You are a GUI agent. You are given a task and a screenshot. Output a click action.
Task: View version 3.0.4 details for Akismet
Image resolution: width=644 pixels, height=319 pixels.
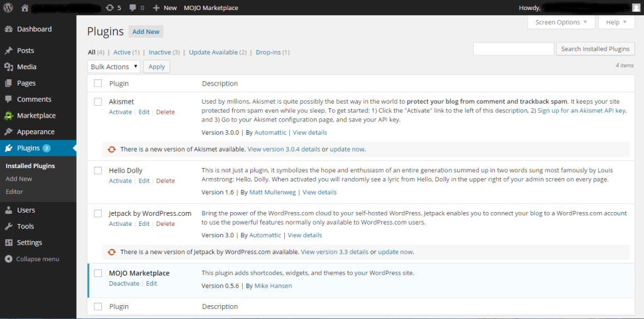pyautogui.click(x=284, y=149)
